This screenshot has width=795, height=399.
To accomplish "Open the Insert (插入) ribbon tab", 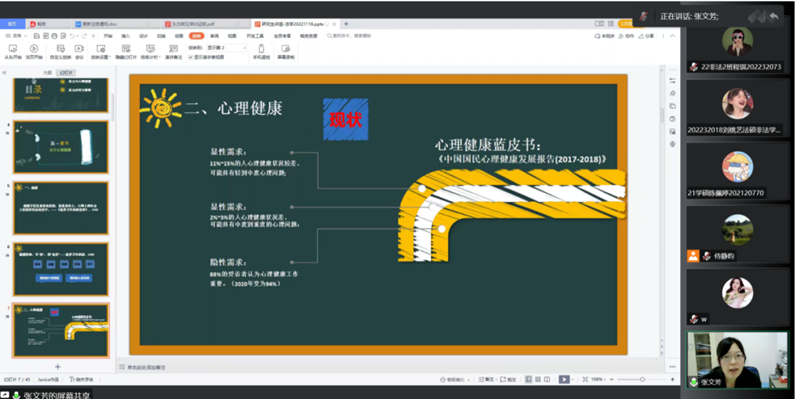I will pyautogui.click(x=125, y=36).
